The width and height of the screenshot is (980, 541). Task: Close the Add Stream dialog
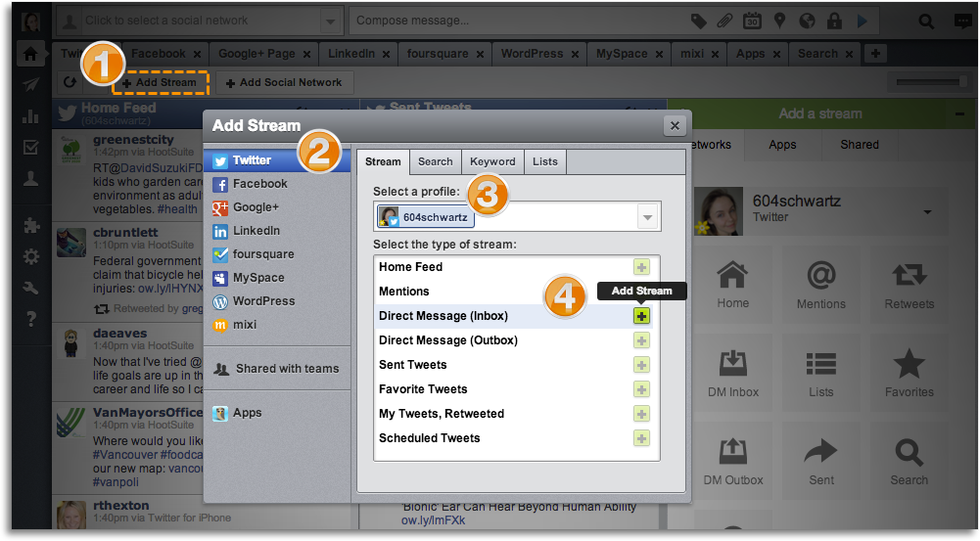tap(675, 125)
